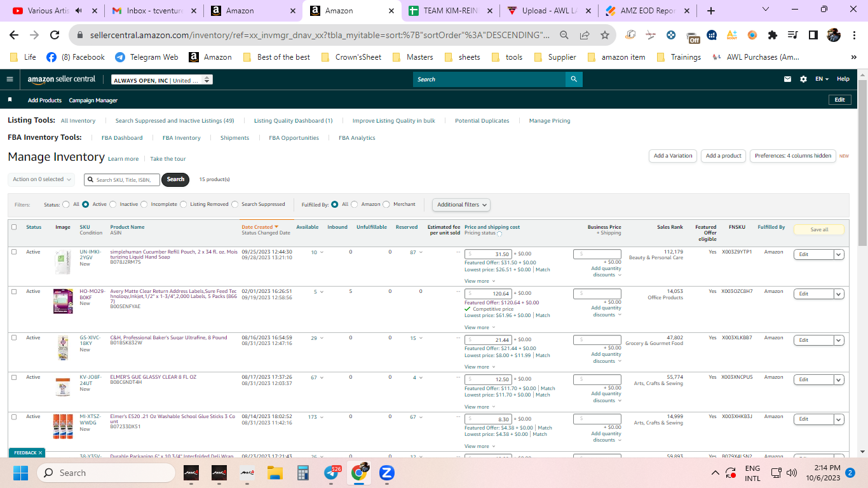Select Fulfilled By Amazon radio button

pyautogui.click(x=355, y=205)
